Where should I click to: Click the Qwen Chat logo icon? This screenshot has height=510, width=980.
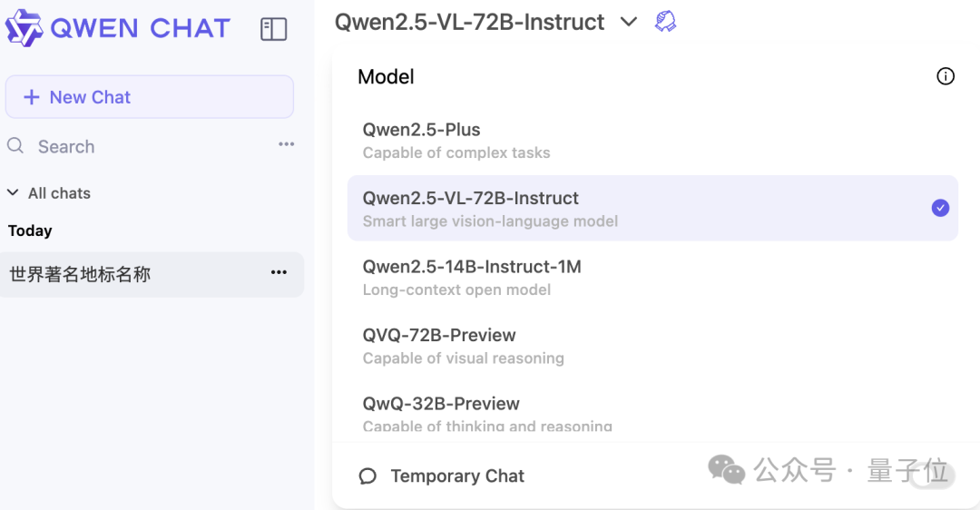(24, 28)
